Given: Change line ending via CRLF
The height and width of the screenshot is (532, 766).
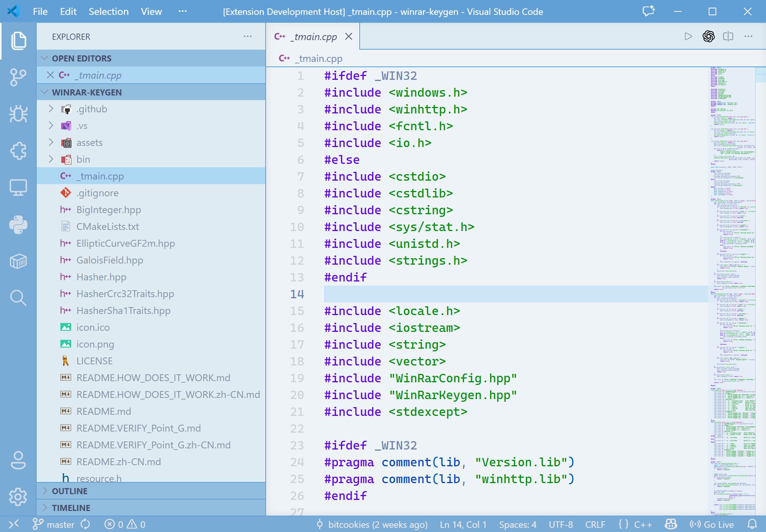Looking at the screenshot, I should pos(595,524).
